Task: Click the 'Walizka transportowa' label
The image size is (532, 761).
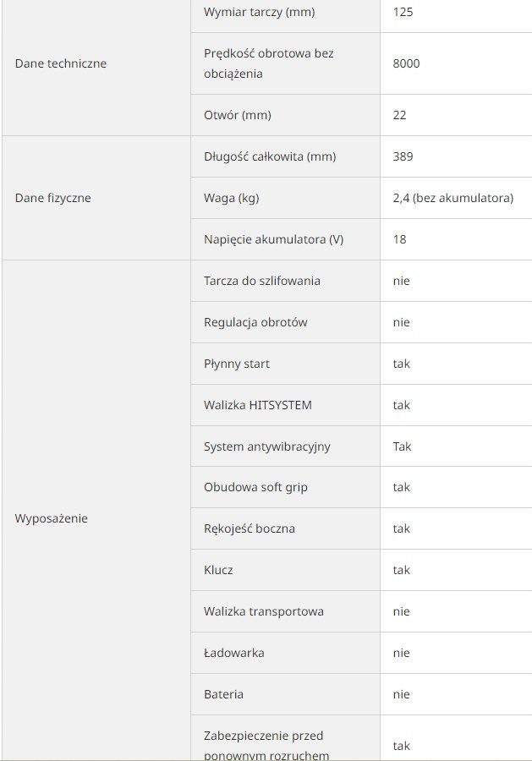Action: pyautogui.click(x=264, y=611)
